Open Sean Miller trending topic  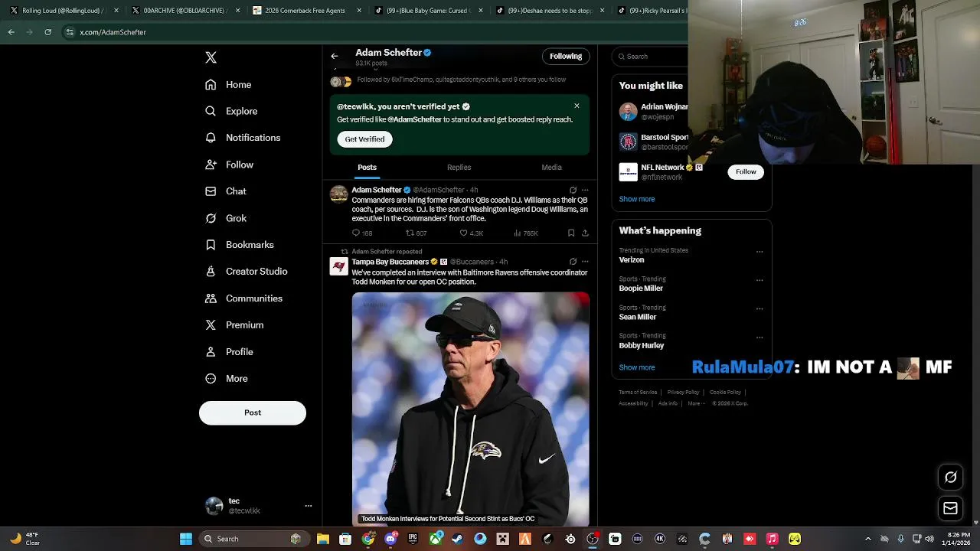(x=638, y=317)
